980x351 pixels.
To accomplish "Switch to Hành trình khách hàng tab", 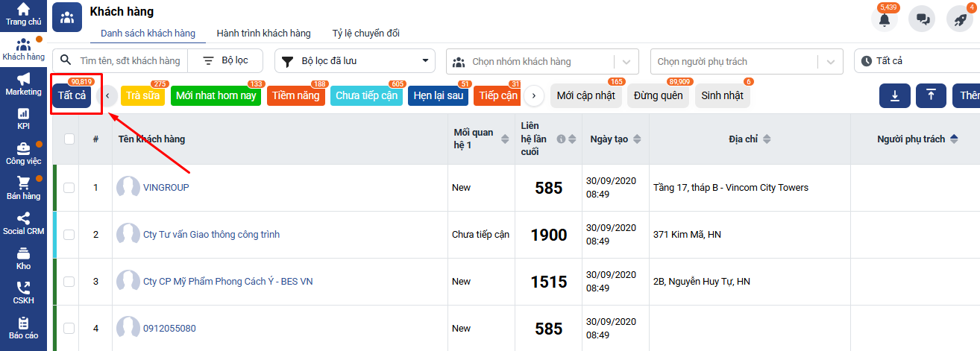I will [263, 34].
